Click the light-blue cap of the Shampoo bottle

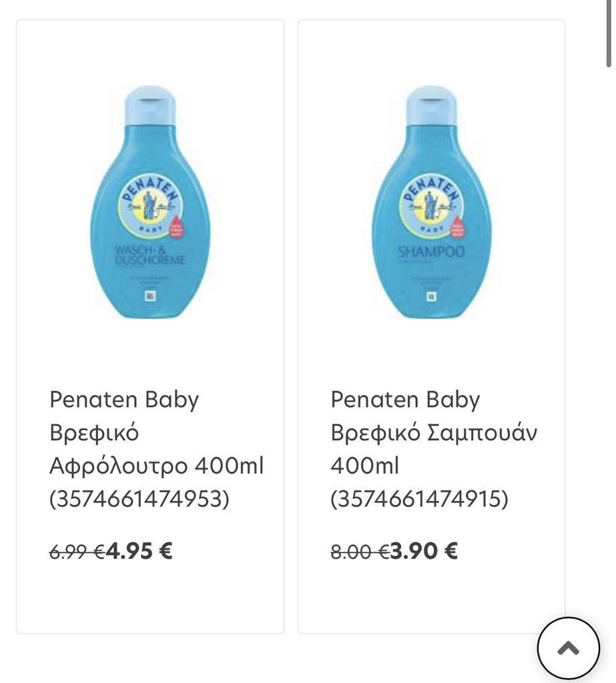pos(432,106)
